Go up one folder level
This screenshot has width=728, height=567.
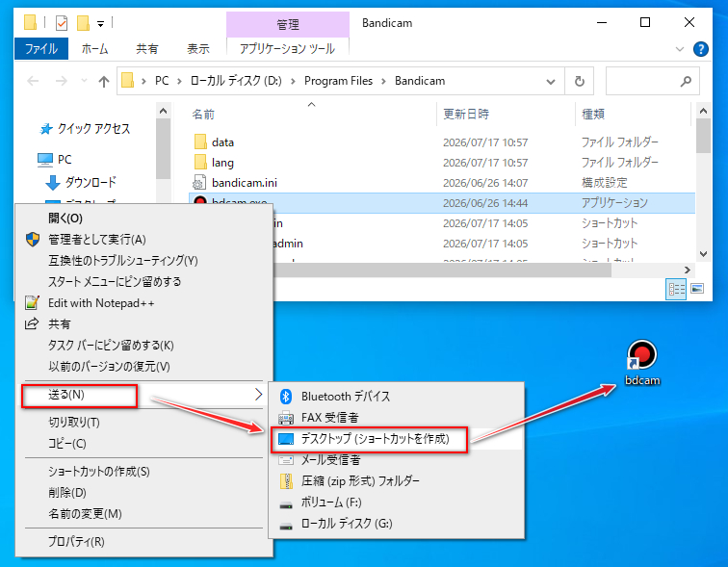[x=104, y=82]
